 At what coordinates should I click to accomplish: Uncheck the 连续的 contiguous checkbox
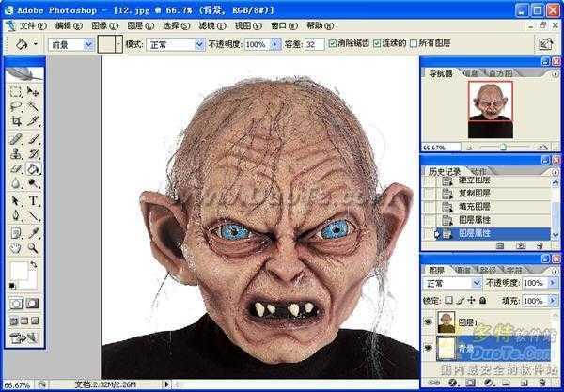click(x=378, y=44)
